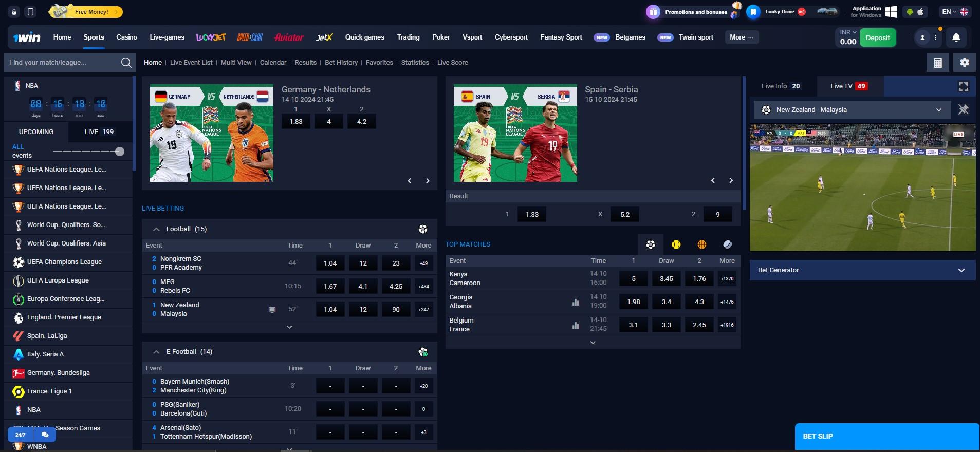
Task: Select the last sport filter icon in Top Matches
Action: pyautogui.click(x=728, y=244)
